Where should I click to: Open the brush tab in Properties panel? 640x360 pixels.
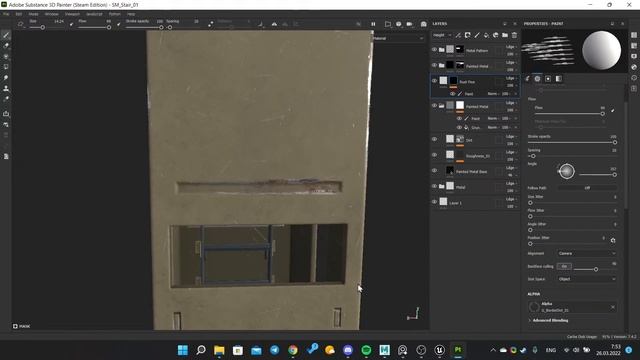click(527, 79)
